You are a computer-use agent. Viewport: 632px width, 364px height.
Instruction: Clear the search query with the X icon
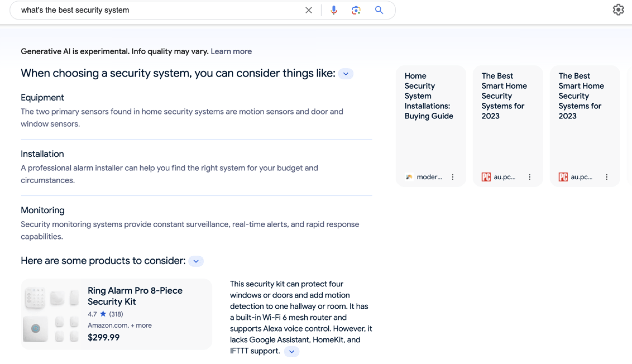click(x=308, y=10)
